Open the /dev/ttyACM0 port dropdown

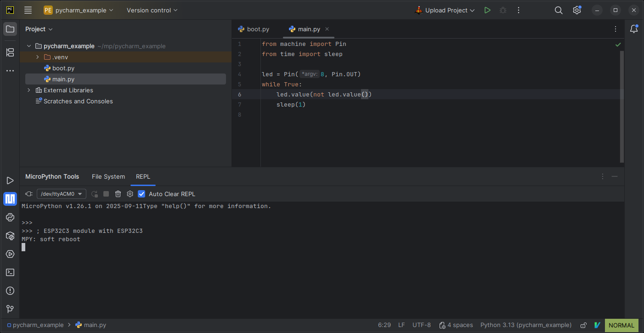pos(61,193)
